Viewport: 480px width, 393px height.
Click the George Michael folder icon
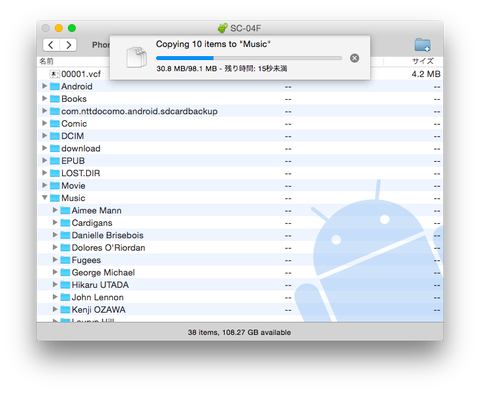point(65,272)
